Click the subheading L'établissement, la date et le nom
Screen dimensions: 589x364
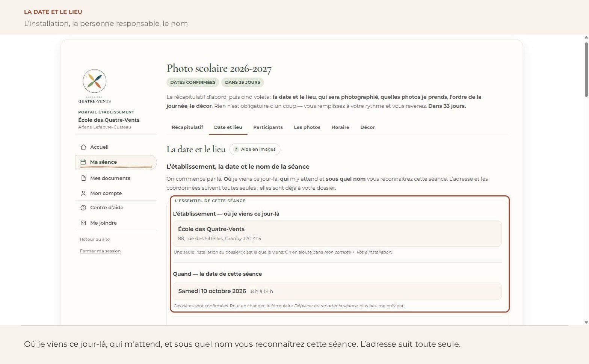click(x=238, y=167)
